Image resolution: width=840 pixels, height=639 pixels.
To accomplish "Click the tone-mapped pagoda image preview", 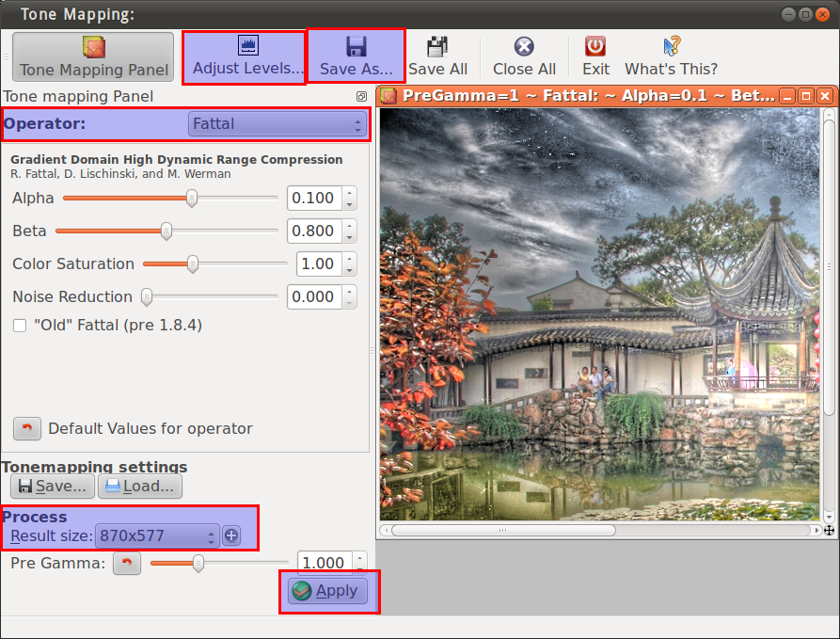I will [x=599, y=314].
